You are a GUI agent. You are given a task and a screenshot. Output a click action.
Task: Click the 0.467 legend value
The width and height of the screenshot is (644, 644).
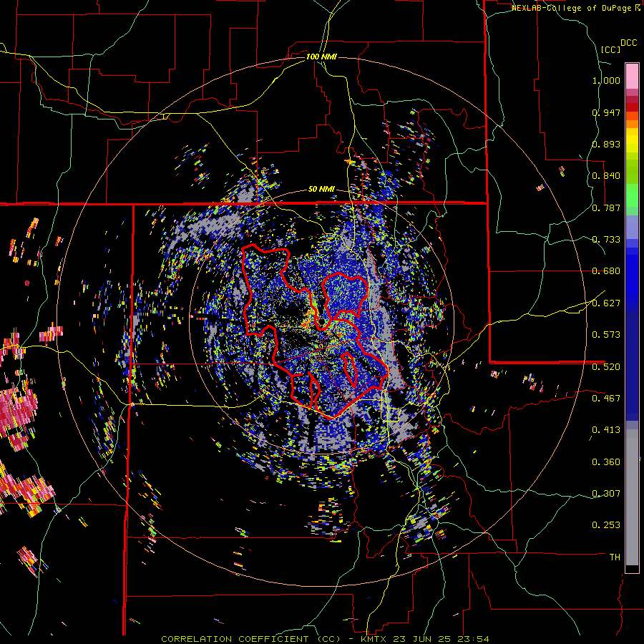coord(606,399)
